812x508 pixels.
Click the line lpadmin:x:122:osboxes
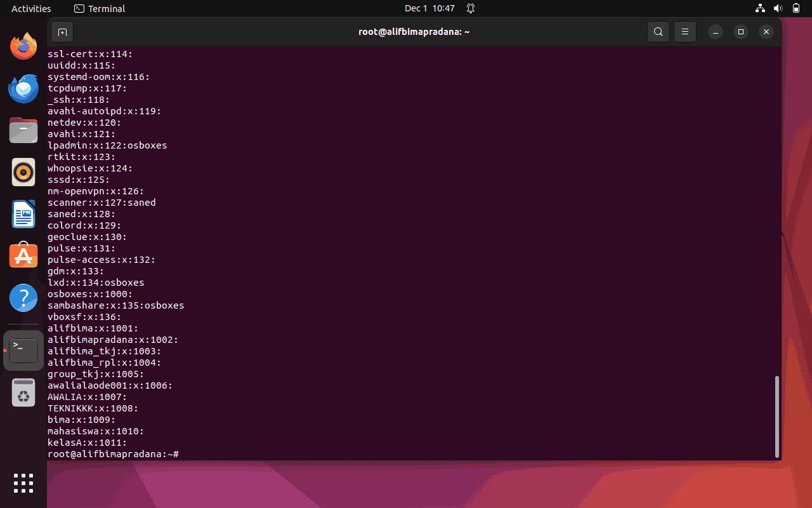point(107,145)
